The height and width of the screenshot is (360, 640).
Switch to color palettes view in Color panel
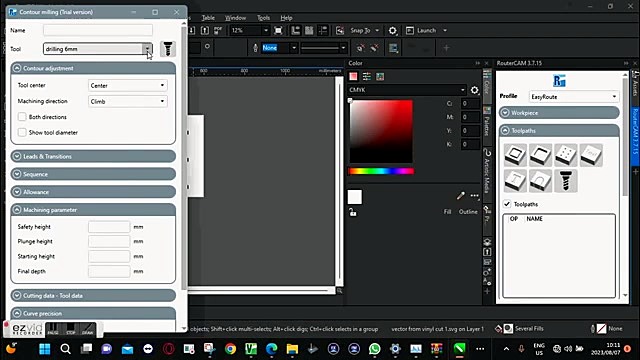point(380,76)
